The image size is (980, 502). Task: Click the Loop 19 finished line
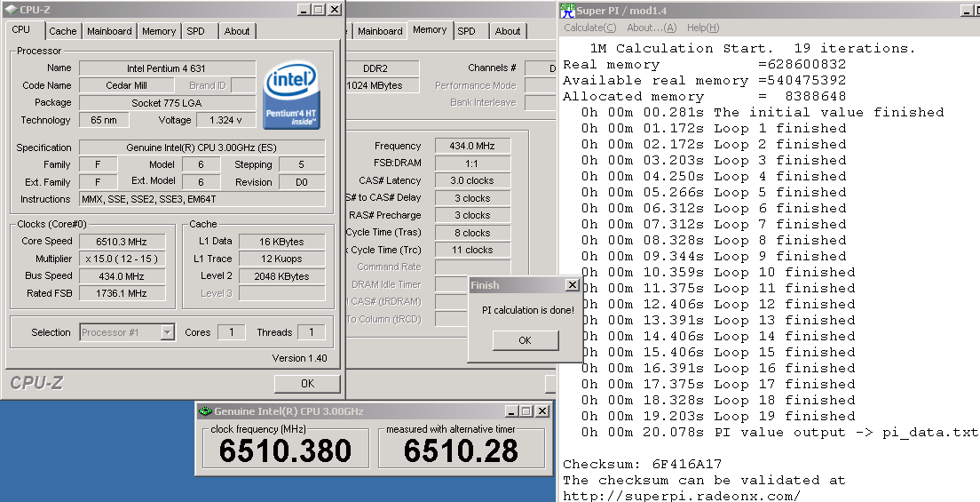(x=717, y=416)
